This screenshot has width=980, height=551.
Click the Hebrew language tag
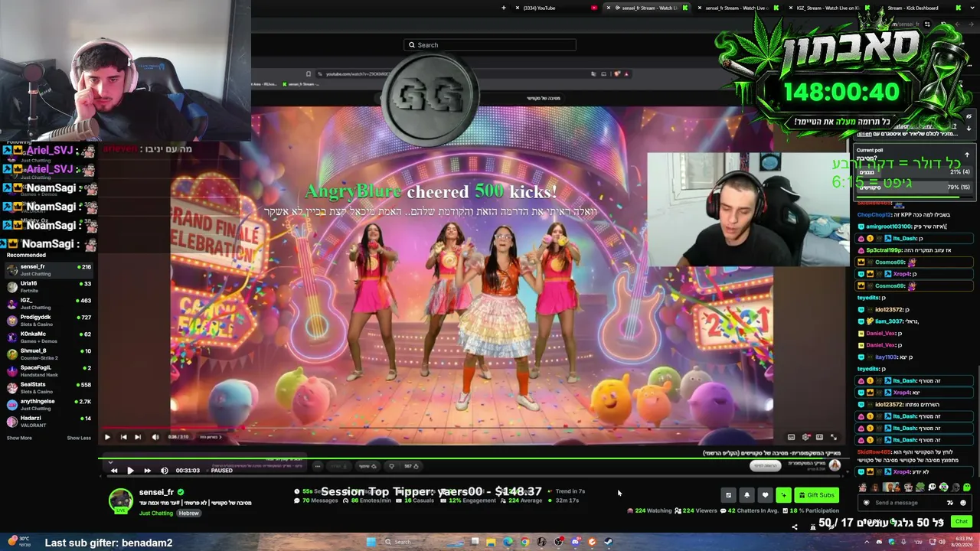[x=189, y=513]
